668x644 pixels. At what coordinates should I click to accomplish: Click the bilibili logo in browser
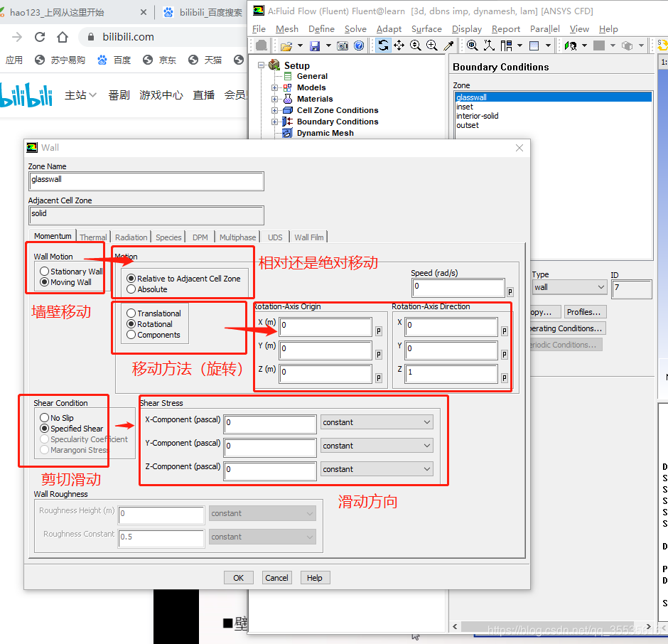pos(26,95)
